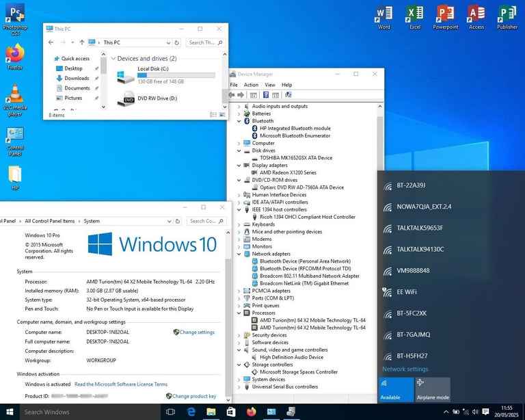Select Downloads in This PC Quick access

(77, 78)
